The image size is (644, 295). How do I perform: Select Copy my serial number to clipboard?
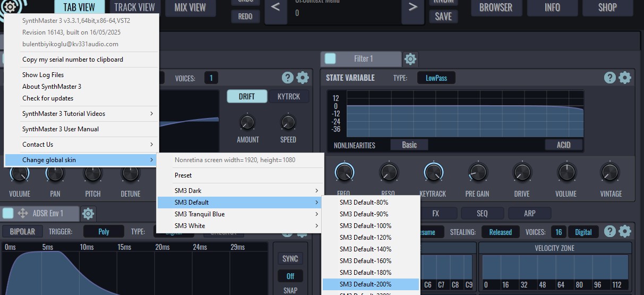pyautogui.click(x=82, y=60)
